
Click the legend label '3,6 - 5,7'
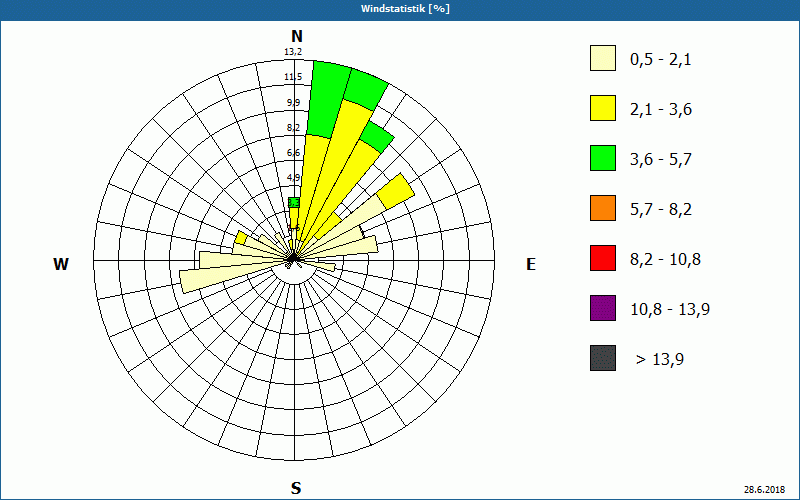coord(661,160)
